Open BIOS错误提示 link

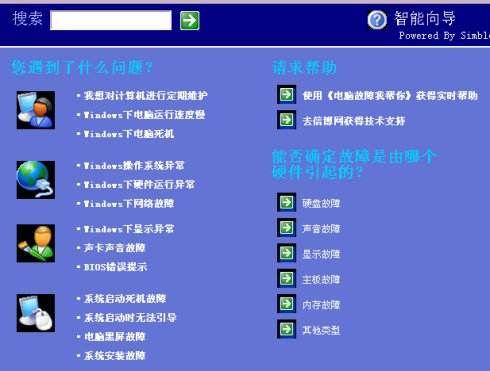pyautogui.click(x=115, y=267)
